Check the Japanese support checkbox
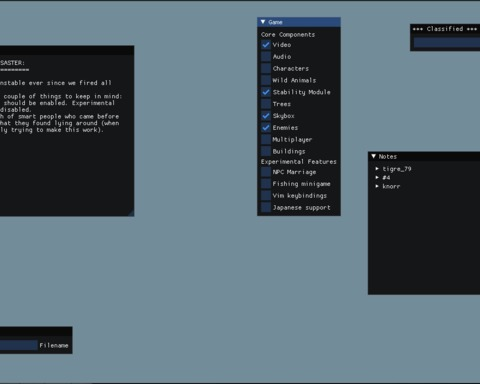The width and height of the screenshot is (480, 384). [x=266, y=207]
